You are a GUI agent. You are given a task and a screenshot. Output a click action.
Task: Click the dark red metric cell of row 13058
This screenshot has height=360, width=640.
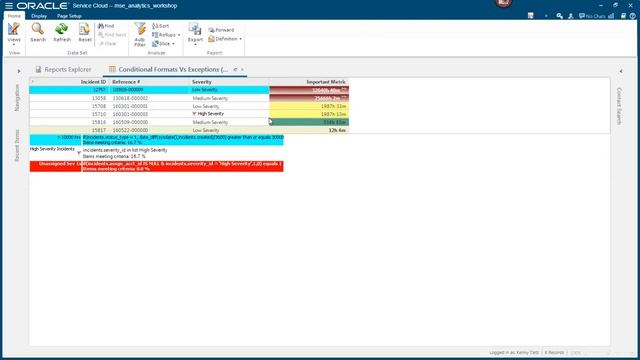309,98
